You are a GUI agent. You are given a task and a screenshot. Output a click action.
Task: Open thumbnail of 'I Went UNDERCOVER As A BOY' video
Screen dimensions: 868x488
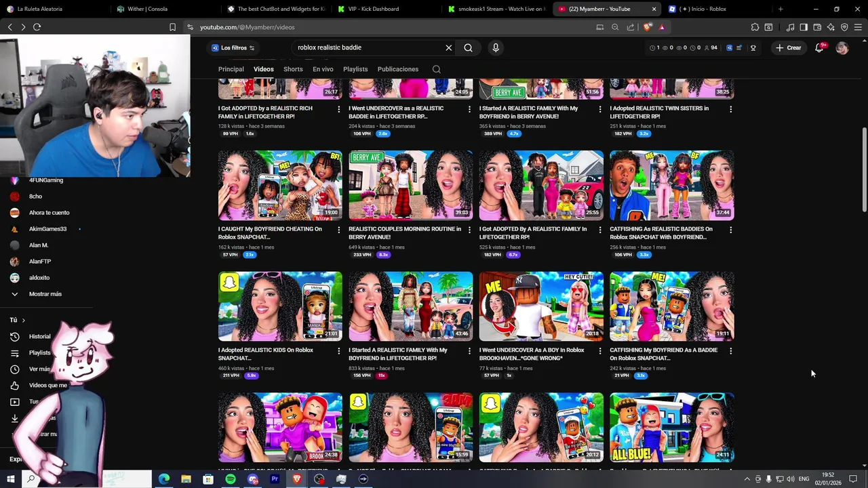(x=541, y=306)
